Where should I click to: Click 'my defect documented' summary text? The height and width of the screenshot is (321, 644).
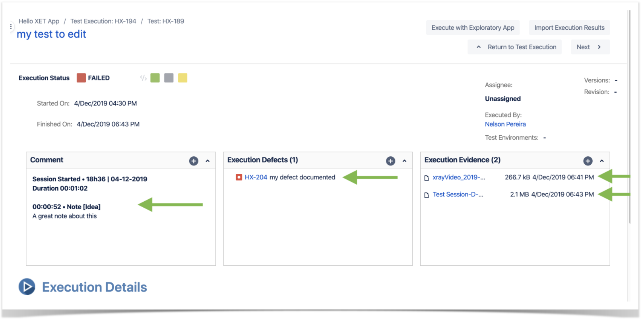click(303, 177)
